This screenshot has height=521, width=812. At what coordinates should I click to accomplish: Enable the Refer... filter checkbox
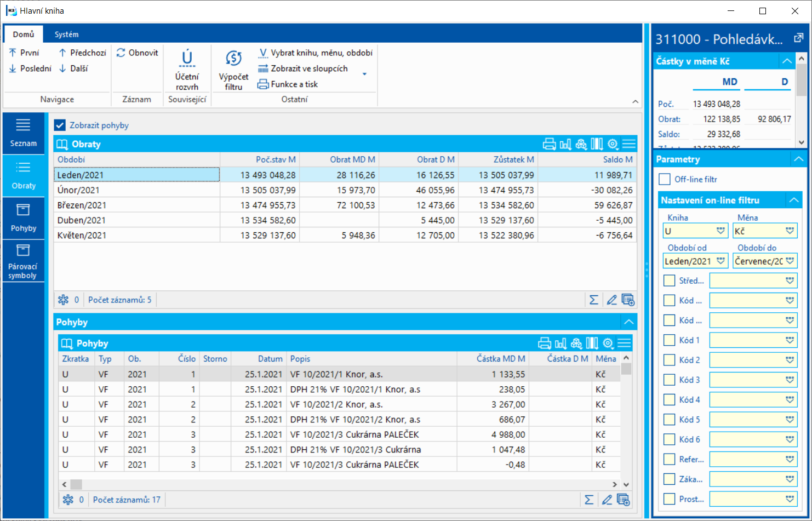(669, 459)
